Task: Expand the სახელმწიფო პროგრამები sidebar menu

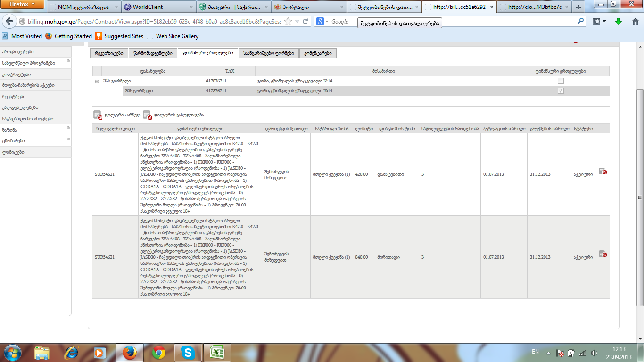Action: (68, 62)
